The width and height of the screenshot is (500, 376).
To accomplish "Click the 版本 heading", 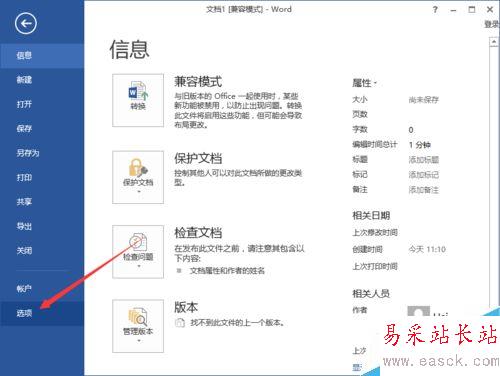I will tap(186, 307).
